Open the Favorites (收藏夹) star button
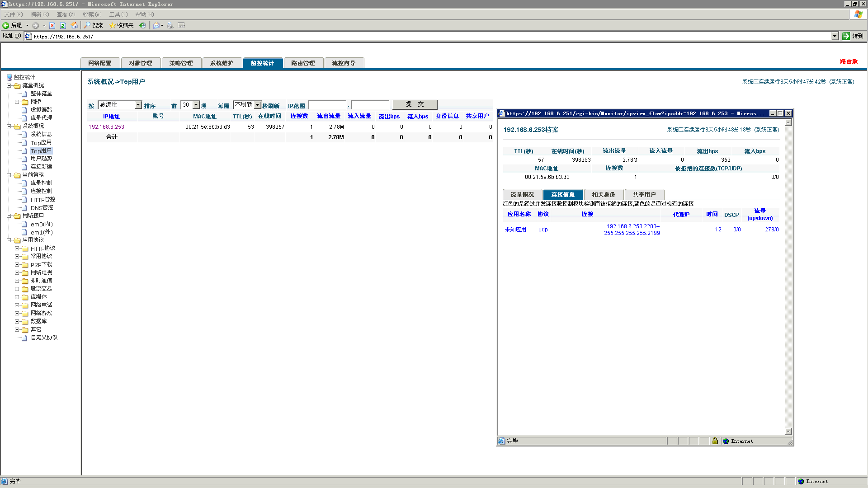 pyautogui.click(x=121, y=25)
